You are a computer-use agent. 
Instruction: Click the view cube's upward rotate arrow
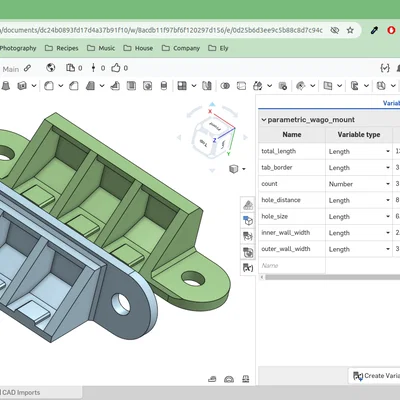tap(212, 104)
